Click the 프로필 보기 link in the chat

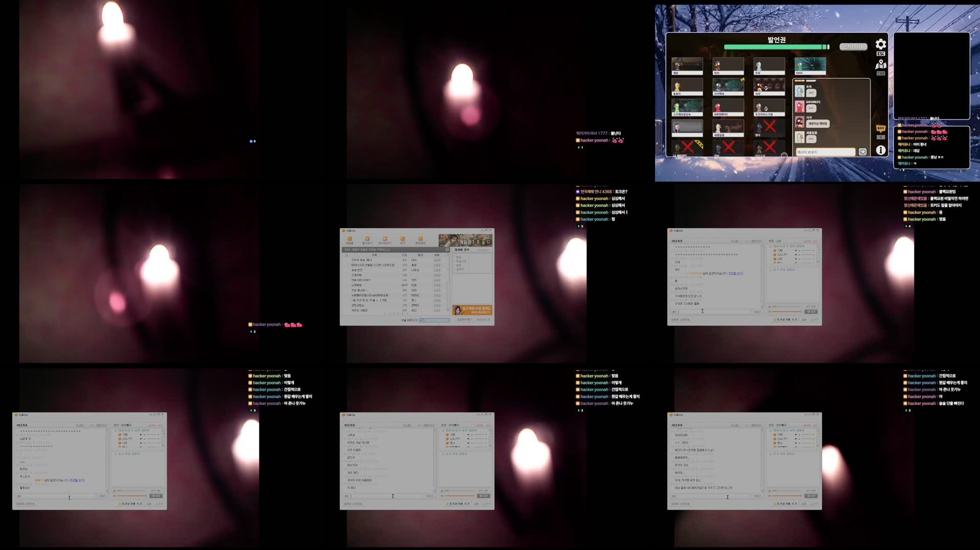tap(736, 273)
